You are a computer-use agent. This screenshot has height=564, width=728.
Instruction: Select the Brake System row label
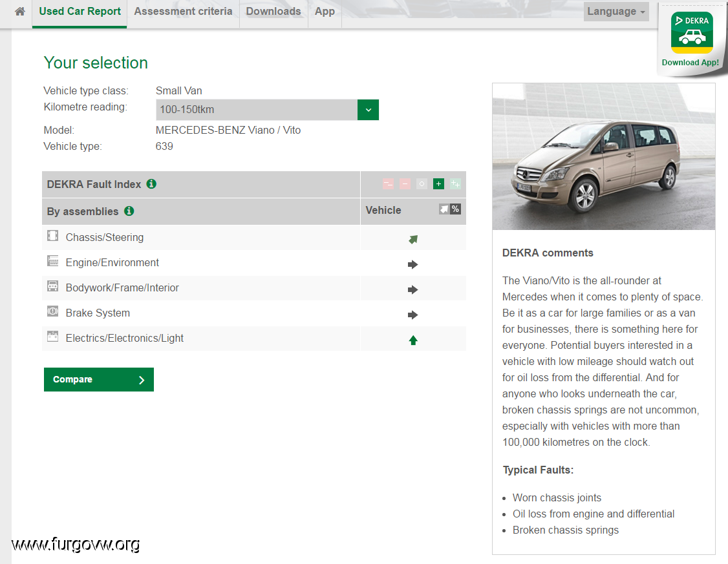click(98, 313)
